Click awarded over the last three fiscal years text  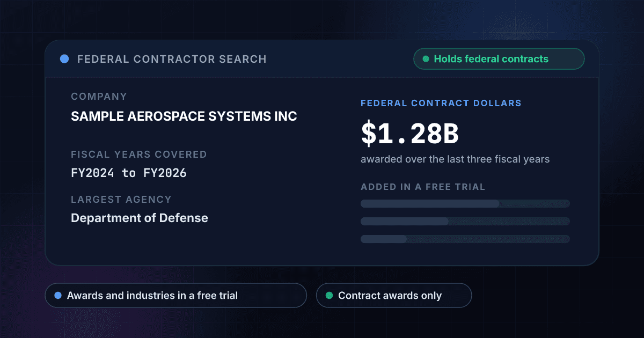455,159
